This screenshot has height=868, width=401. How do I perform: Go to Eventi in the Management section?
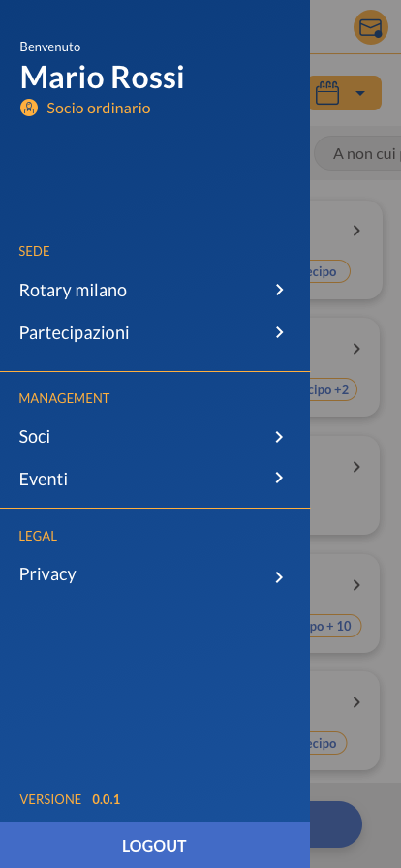[x=155, y=479]
